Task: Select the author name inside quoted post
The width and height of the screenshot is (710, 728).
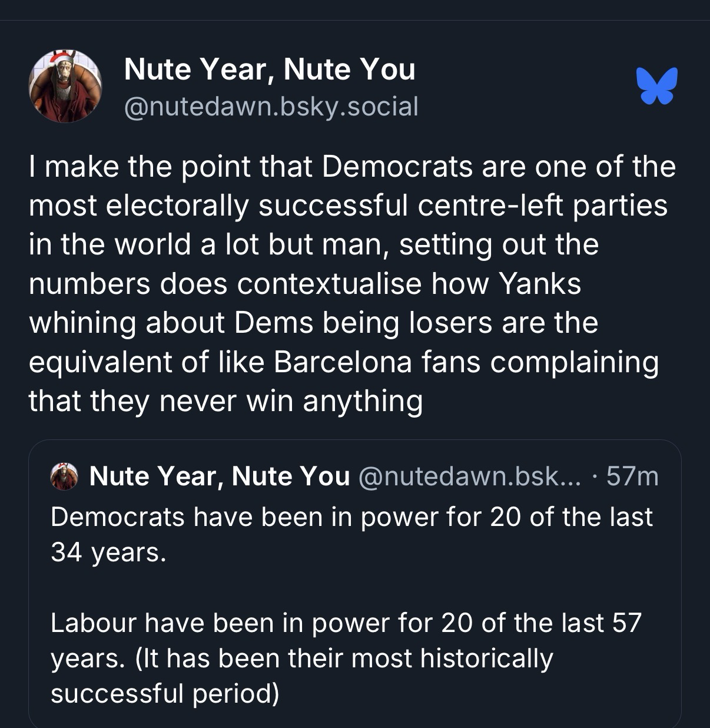Action: pos(219,476)
